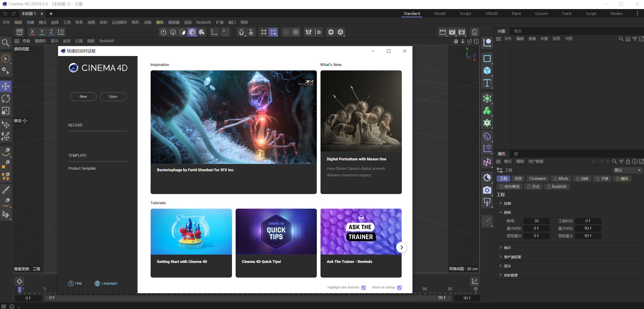
Task: Click the keyframe diamond icon above timeline
Action: point(19,281)
